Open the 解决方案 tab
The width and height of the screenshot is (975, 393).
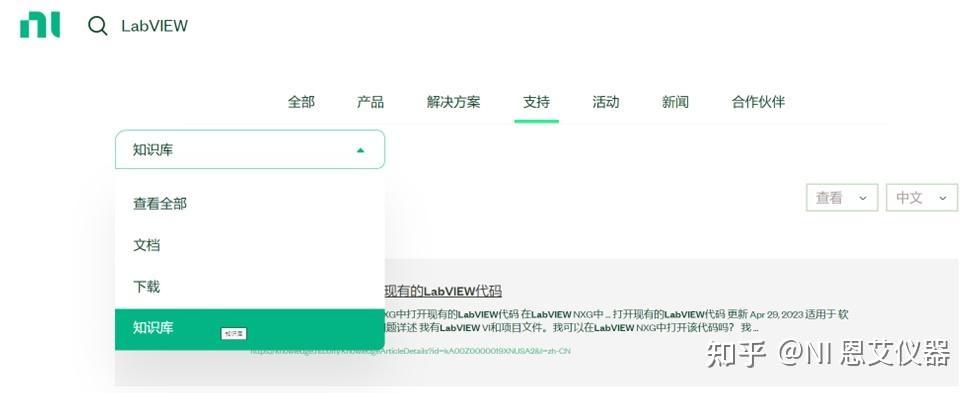pos(453,102)
